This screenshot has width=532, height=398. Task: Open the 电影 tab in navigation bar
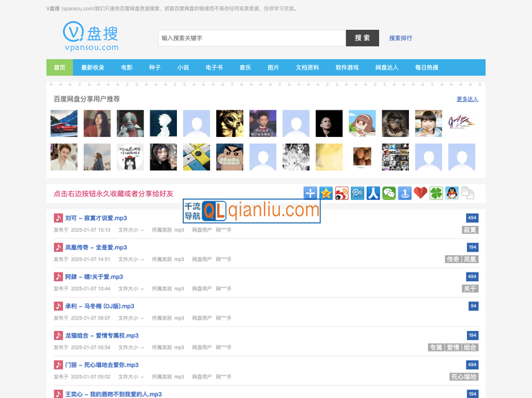click(126, 68)
